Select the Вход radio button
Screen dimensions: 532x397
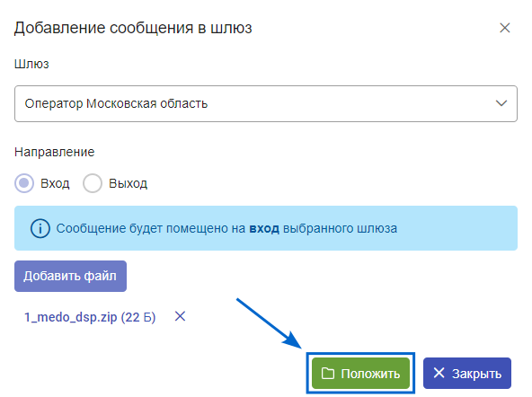coord(24,183)
